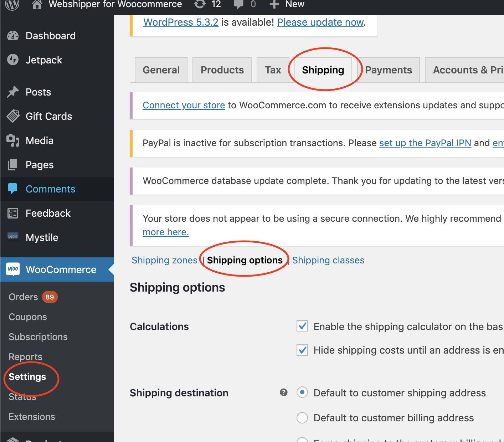Screen dimensions: 504x442
Task: Click the more here link
Action: pyautogui.click(x=166, y=232)
